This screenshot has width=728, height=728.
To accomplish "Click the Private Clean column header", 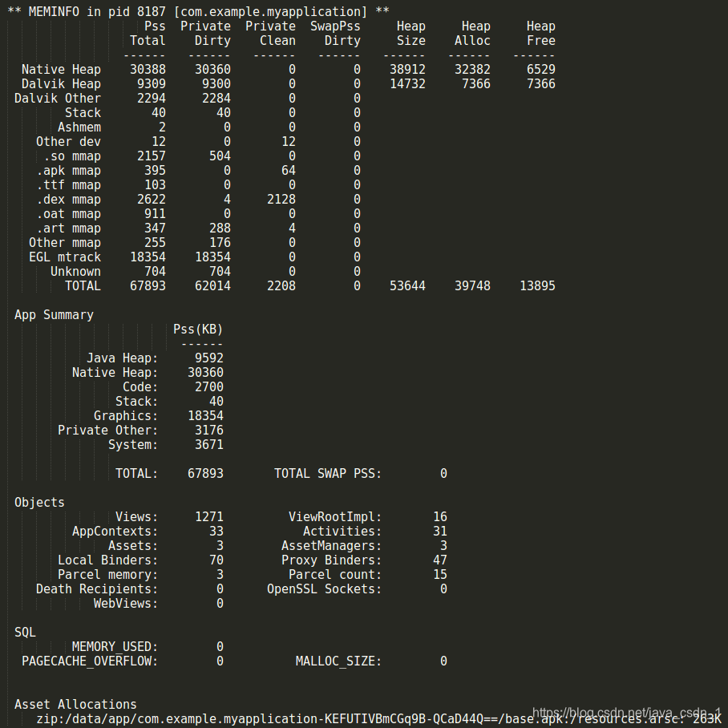I will tap(270, 34).
